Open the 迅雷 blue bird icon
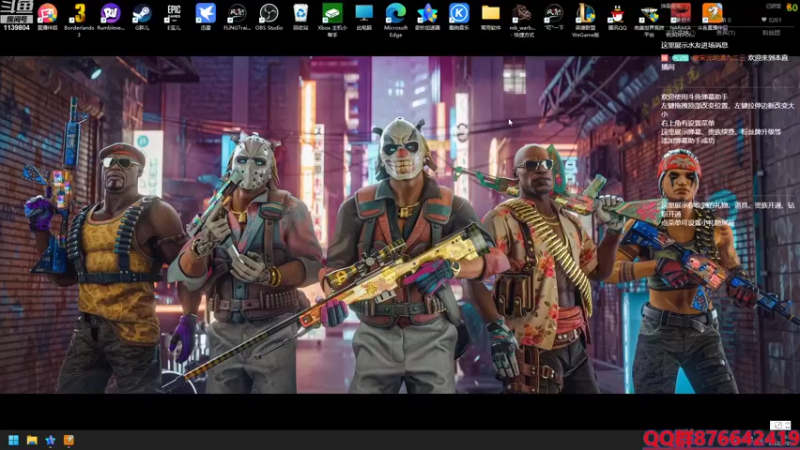Screen dimensions: 800x450 pos(206,16)
